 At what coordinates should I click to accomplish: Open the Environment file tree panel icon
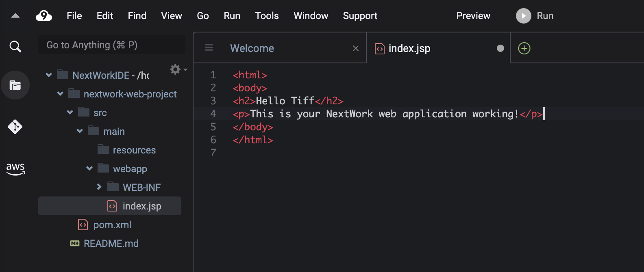click(15, 85)
